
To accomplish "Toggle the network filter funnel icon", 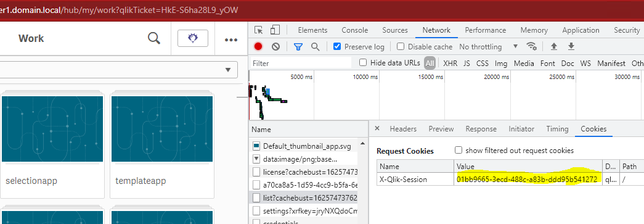I will coord(298,46).
